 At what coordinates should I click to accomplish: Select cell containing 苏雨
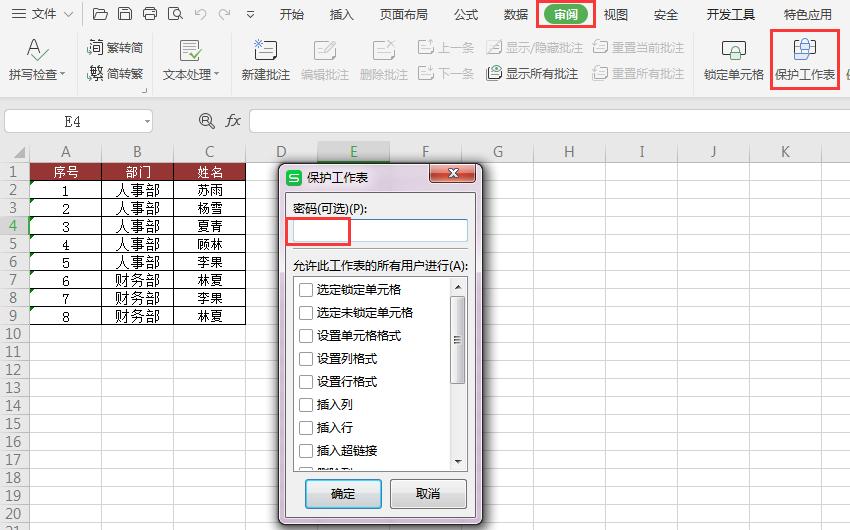point(209,190)
